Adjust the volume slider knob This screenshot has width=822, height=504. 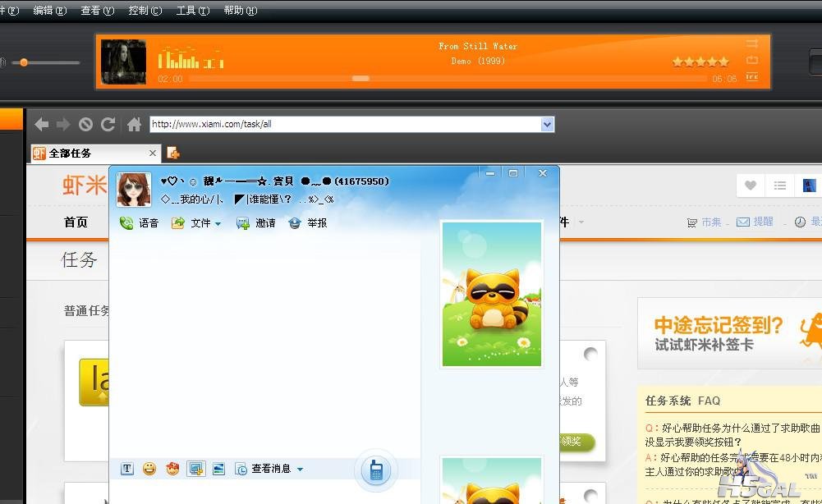point(24,62)
